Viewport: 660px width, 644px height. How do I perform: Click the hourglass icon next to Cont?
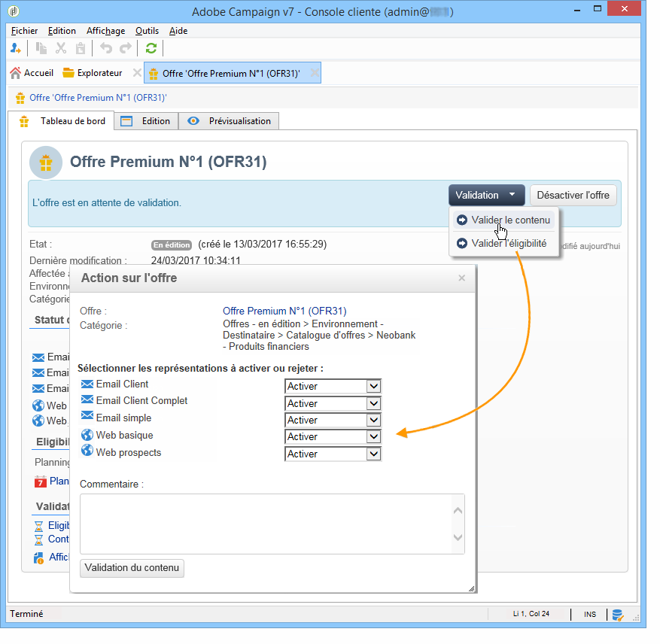[x=38, y=539]
